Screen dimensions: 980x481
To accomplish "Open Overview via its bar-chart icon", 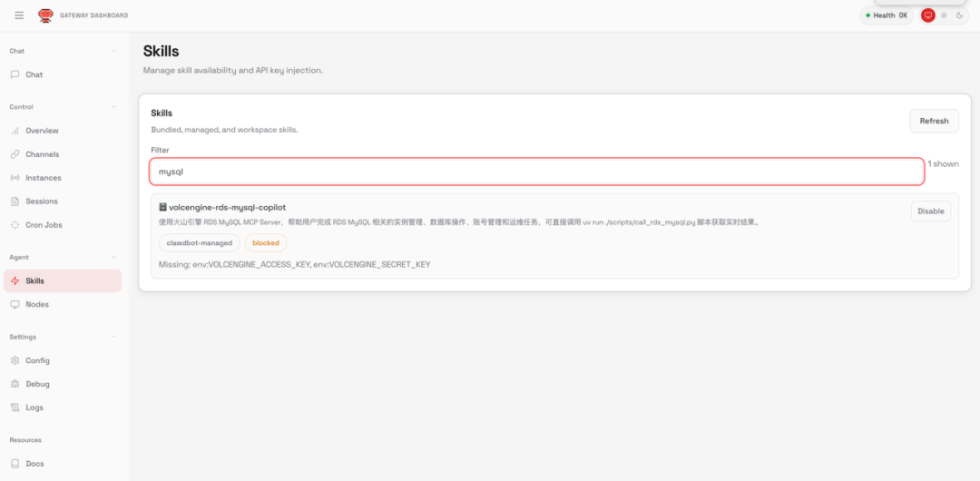I will coord(15,131).
